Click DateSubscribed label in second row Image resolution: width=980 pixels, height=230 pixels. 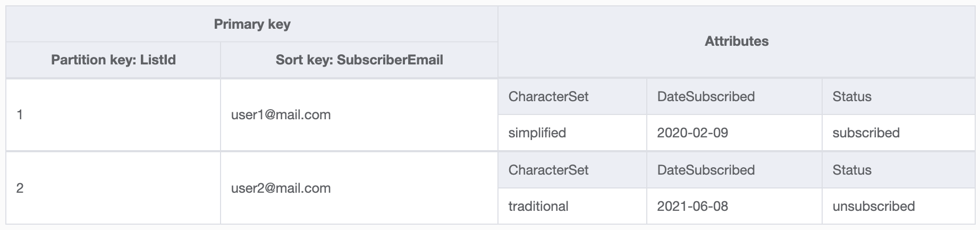[706, 170]
